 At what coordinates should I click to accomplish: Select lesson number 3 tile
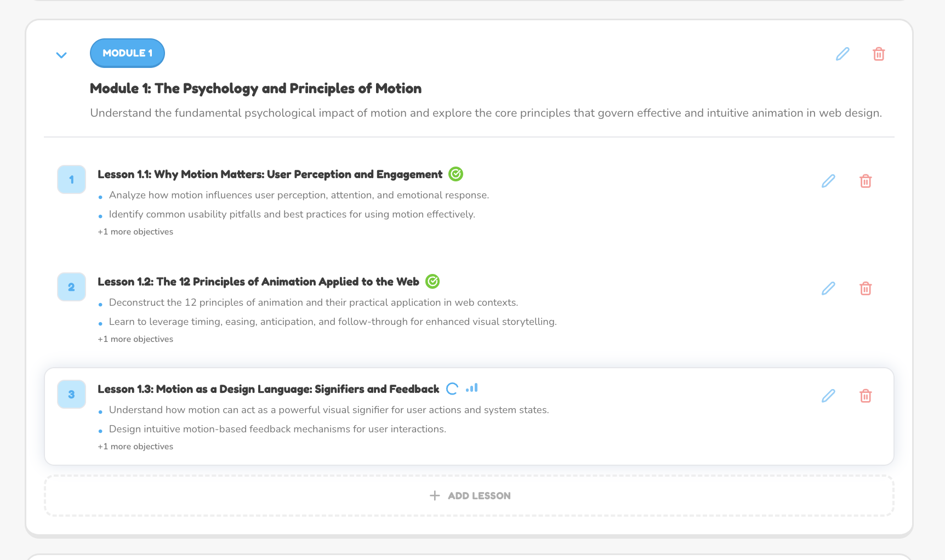tap(71, 394)
